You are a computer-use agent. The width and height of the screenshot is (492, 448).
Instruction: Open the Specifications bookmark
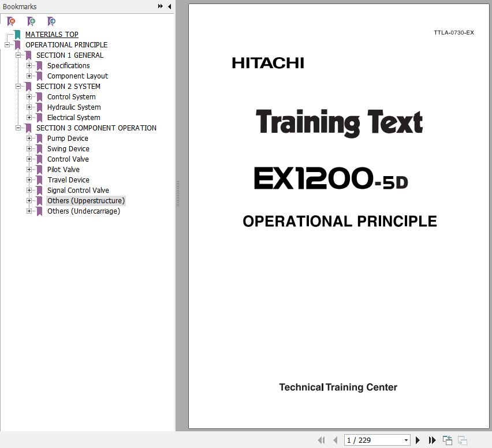tap(68, 66)
